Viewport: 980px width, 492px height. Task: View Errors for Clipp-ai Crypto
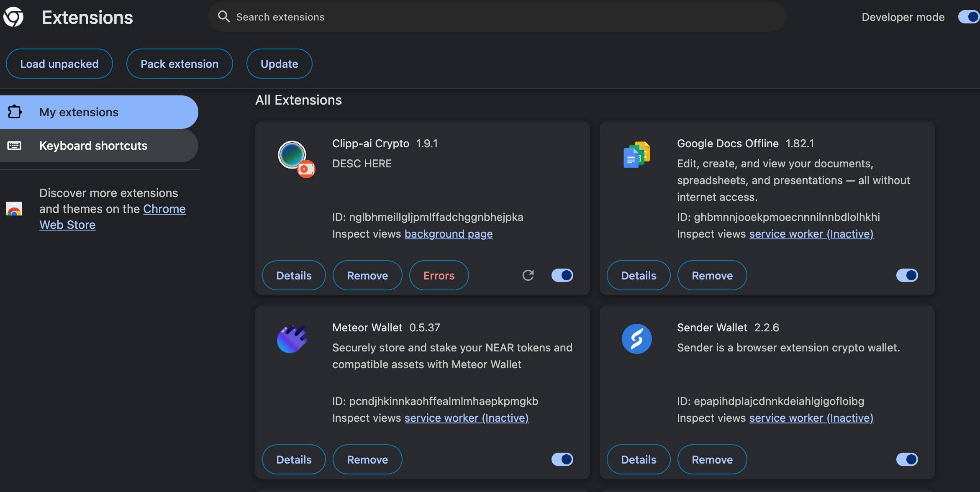[439, 275]
